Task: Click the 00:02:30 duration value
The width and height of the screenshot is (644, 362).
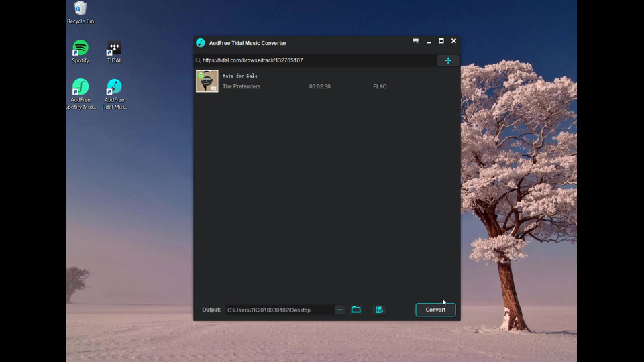Action: [x=319, y=86]
